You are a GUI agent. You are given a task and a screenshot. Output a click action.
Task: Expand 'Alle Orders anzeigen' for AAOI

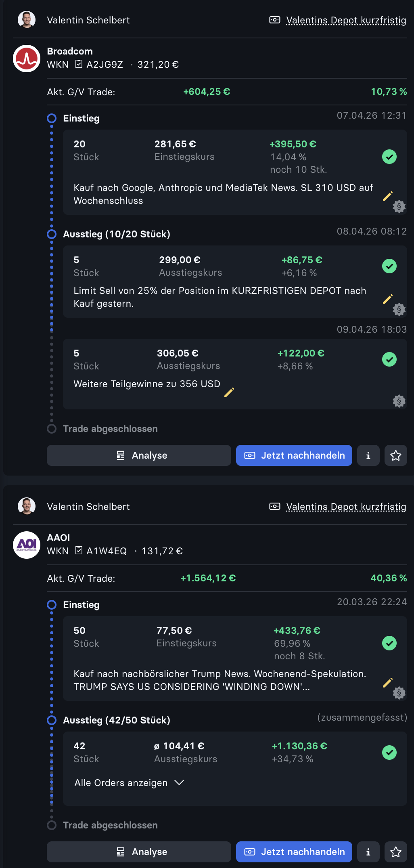click(x=129, y=783)
